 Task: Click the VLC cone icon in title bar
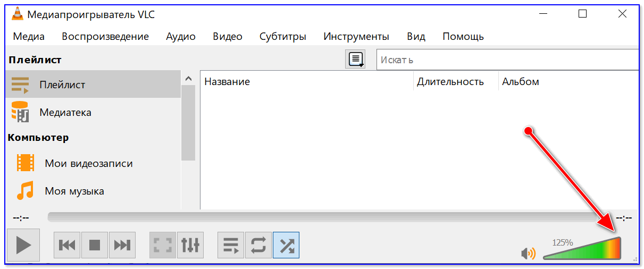pyautogui.click(x=18, y=14)
